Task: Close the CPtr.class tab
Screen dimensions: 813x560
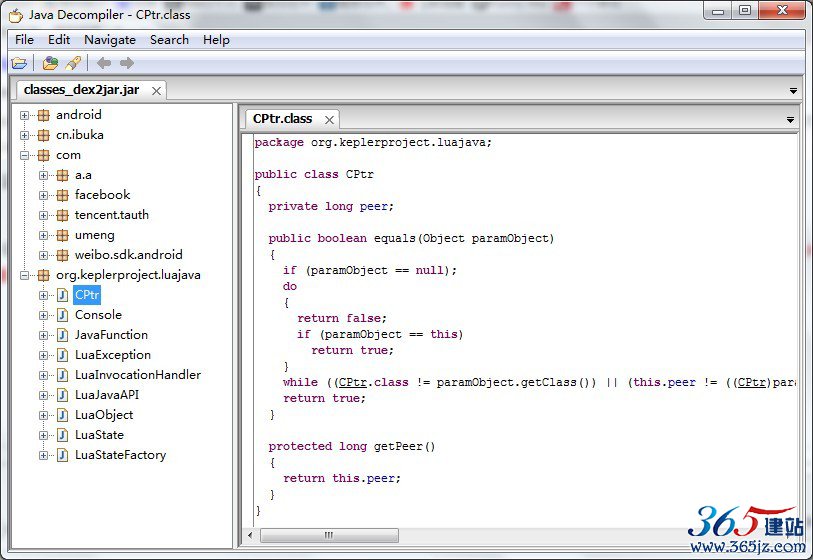Action: (x=329, y=120)
